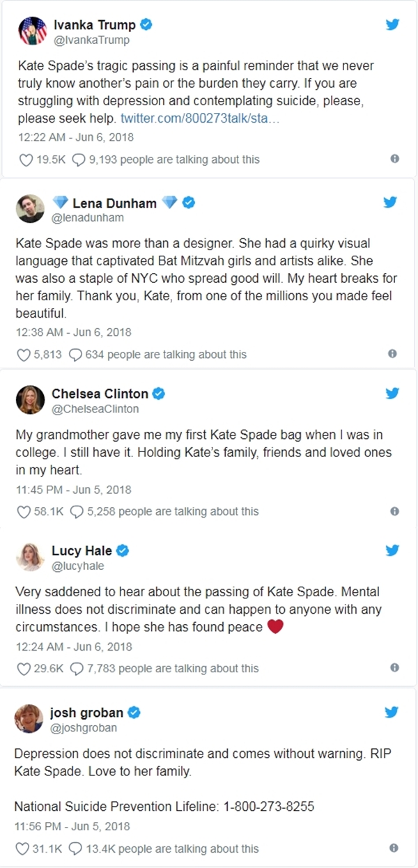Like Lucy Hale's tweet with the heart icon
Image resolution: width=418 pixels, height=868 pixels.
coord(25,668)
